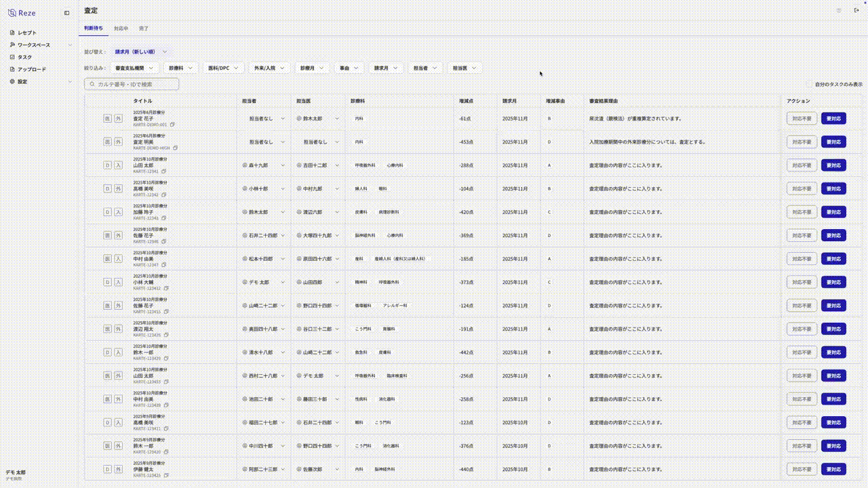Click the アップロード icon in the sidebar
The width and height of the screenshot is (868, 488).
[x=12, y=69]
